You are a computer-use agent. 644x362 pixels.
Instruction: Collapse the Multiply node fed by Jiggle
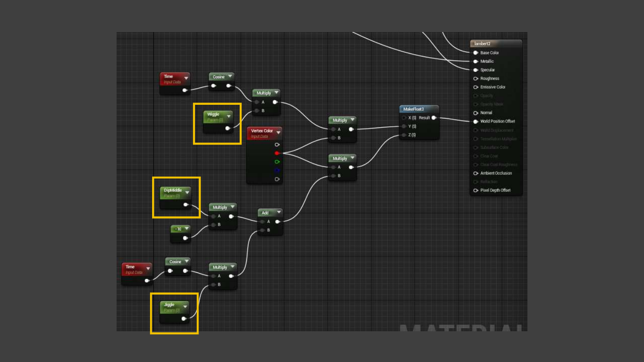coord(232,267)
